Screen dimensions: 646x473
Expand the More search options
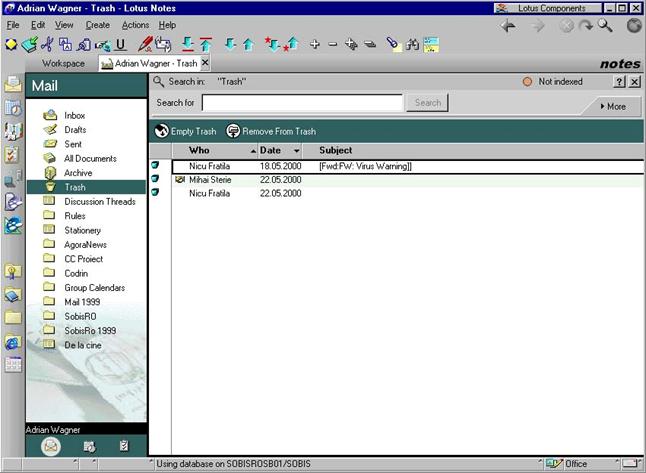tap(612, 106)
